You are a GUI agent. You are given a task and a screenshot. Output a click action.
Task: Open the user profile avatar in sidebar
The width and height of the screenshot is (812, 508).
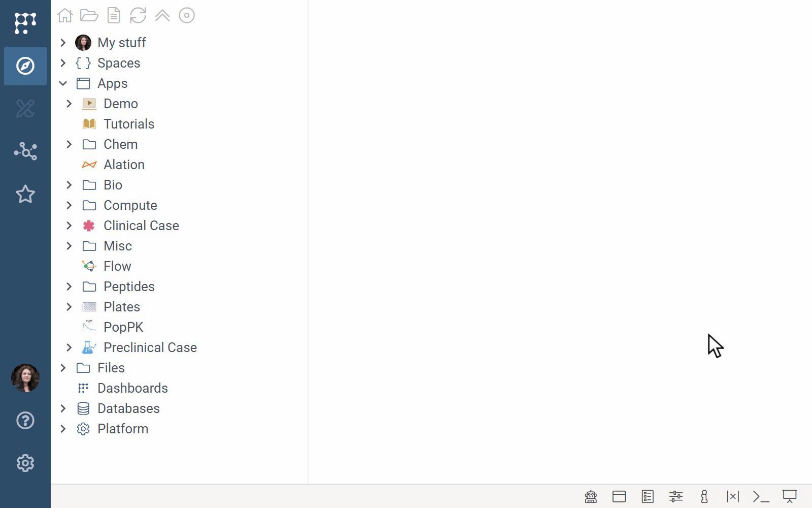(25, 378)
